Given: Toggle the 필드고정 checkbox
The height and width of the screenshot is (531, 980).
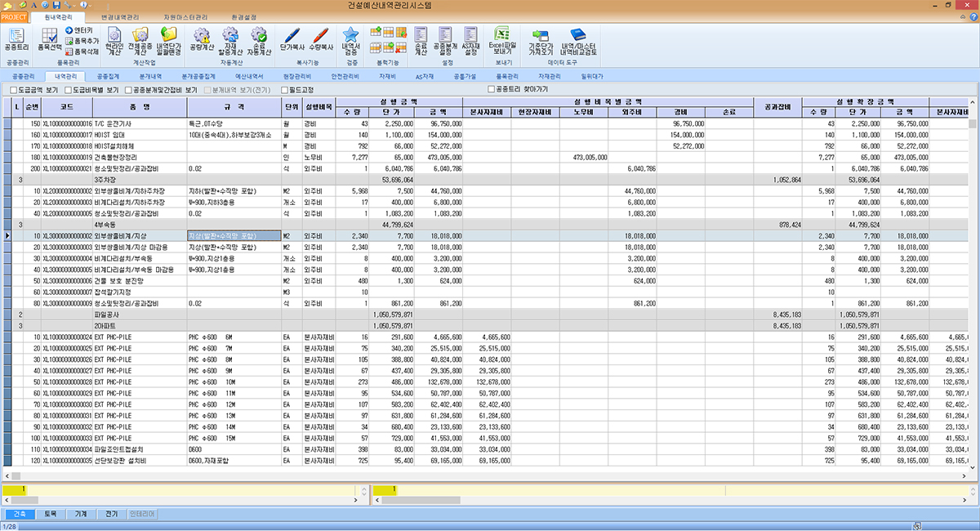Looking at the screenshot, I should 286,90.
